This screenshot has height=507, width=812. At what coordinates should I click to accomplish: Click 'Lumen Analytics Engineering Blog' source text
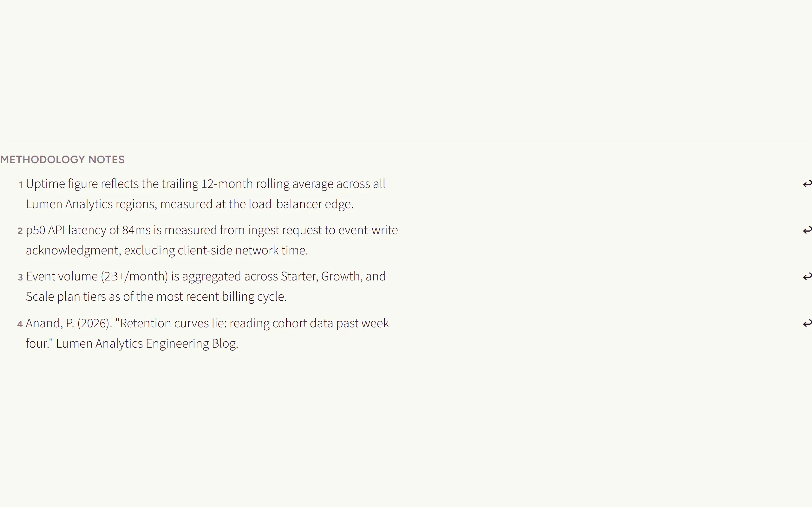click(x=147, y=343)
